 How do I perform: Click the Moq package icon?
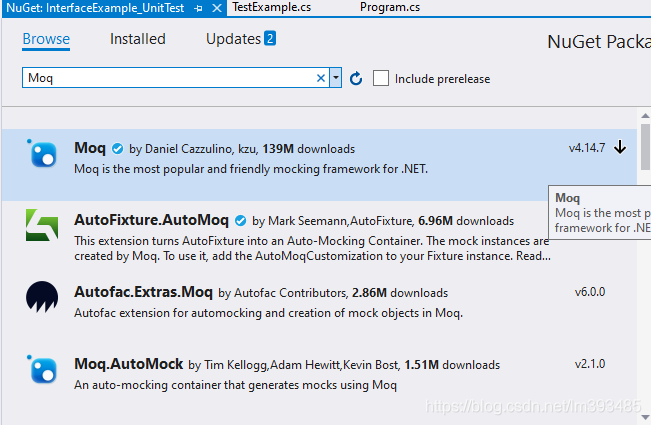[x=42, y=153]
